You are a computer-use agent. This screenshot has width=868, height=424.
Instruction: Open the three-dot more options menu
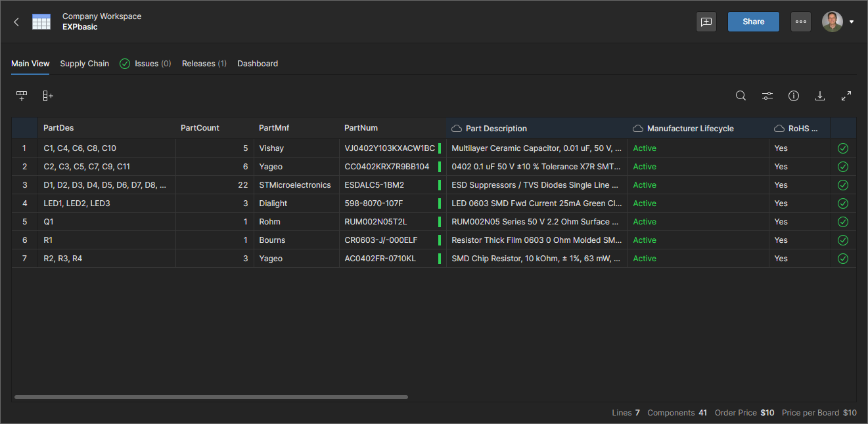pyautogui.click(x=800, y=22)
